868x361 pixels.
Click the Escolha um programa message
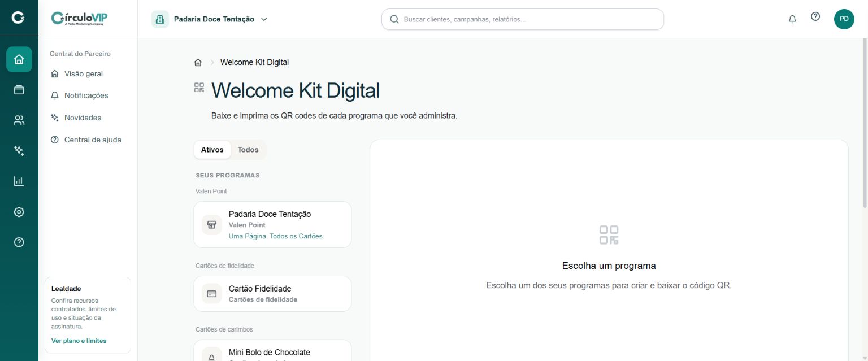609,266
